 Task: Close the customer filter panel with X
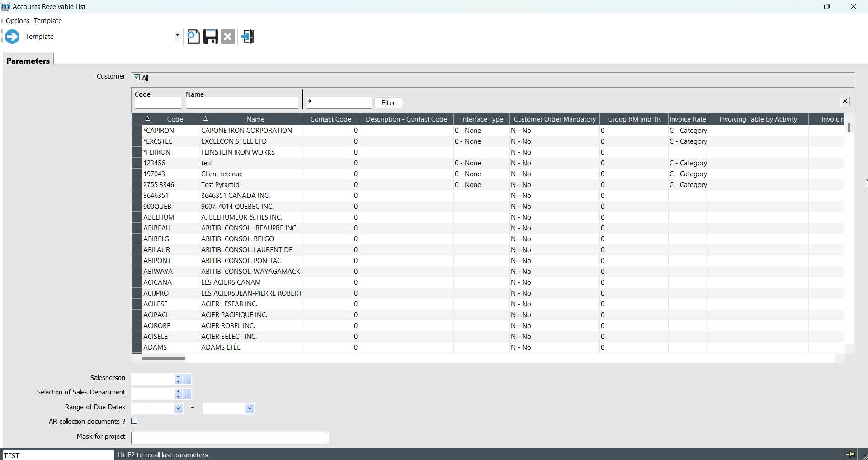coord(845,101)
